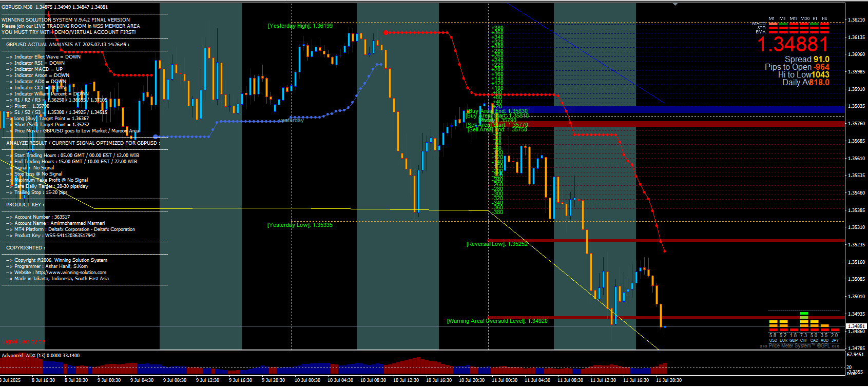Click the H4 EMA red signal bar
868x387 pixels.
825,31
